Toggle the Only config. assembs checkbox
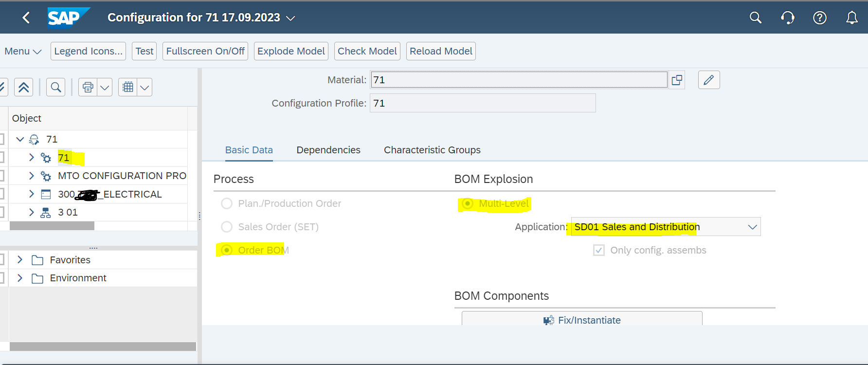This screenshot has height=365, width=868. point(599,250)
